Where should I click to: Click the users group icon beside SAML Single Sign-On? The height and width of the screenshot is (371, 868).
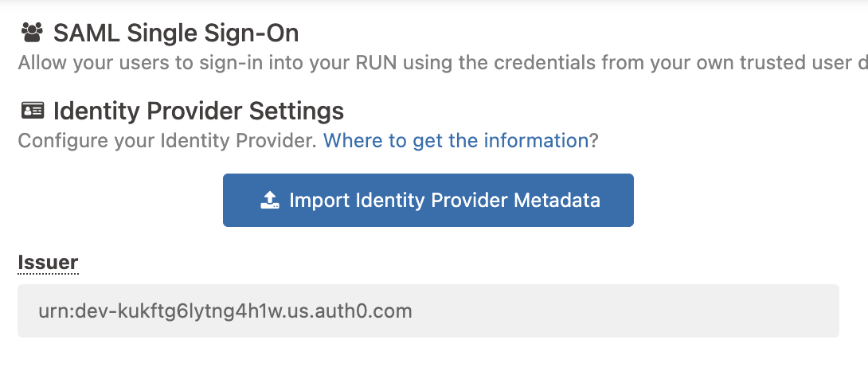coord(32,33)
